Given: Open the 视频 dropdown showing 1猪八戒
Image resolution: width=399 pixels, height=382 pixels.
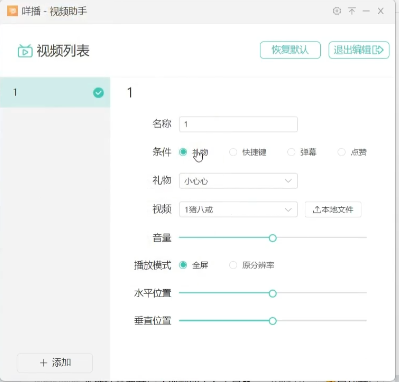Looking at the screenshot, I should tap(238, 209).
